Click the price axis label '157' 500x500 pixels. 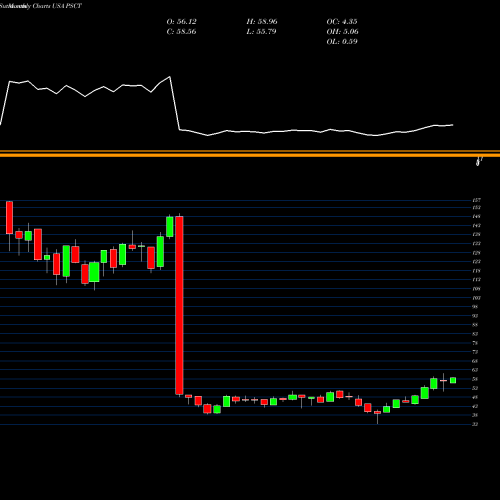[476, 200]
